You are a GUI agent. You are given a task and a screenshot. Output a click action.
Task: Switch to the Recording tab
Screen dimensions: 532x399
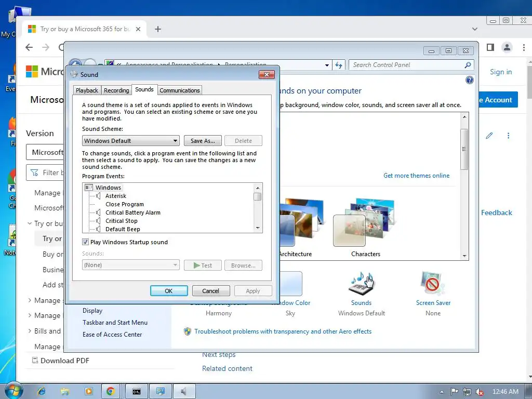tap(116, 90)
